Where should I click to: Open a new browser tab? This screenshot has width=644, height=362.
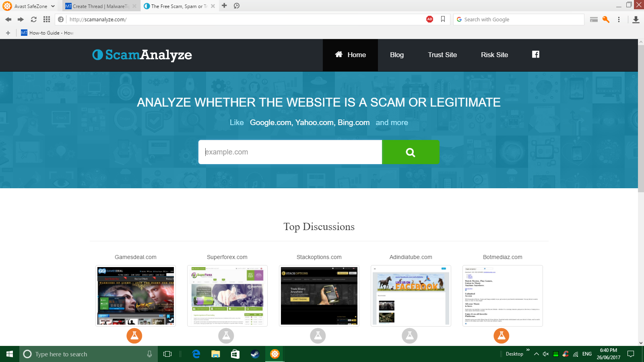click(224, 6)
